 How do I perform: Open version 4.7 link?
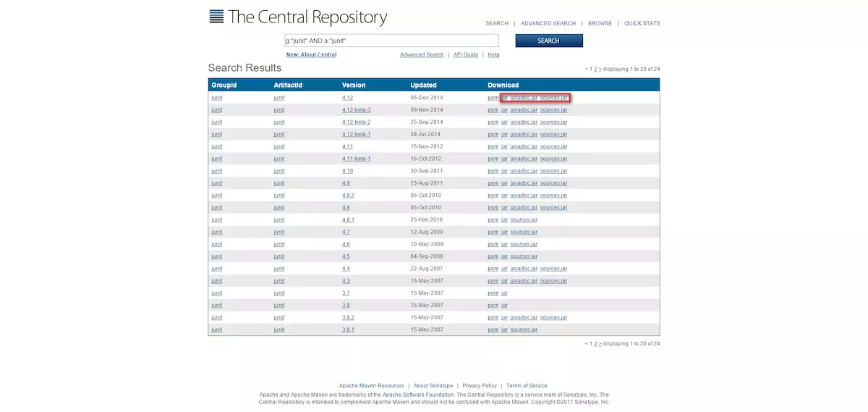coord(346,232)
